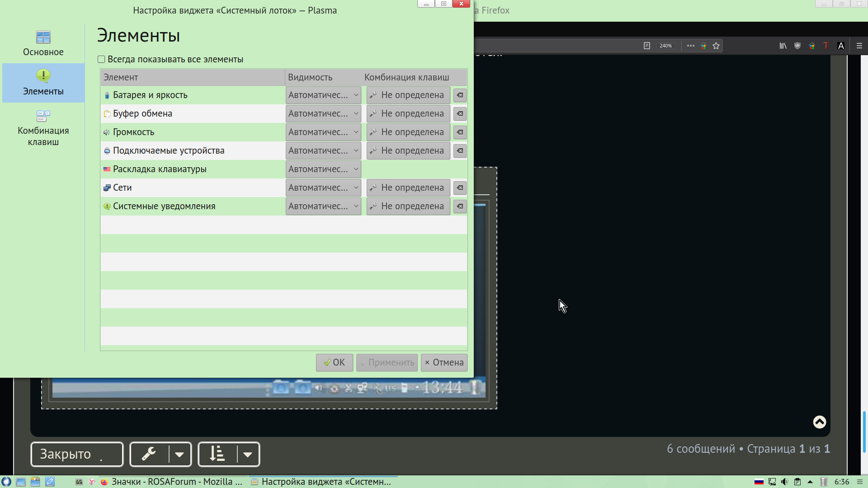The image size is (868, 488).
Task: Click OK to confirm settings
Action: click(334, 362)
